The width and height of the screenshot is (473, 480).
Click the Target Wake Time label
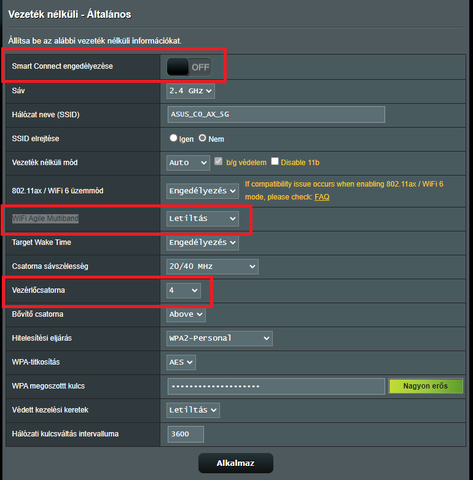41,242
